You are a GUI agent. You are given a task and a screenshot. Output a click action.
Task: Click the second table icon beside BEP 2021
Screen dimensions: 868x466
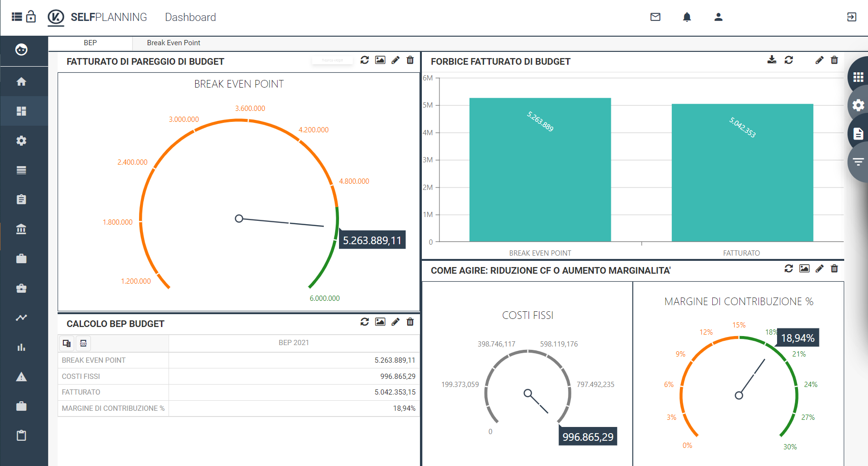point(83,343)
